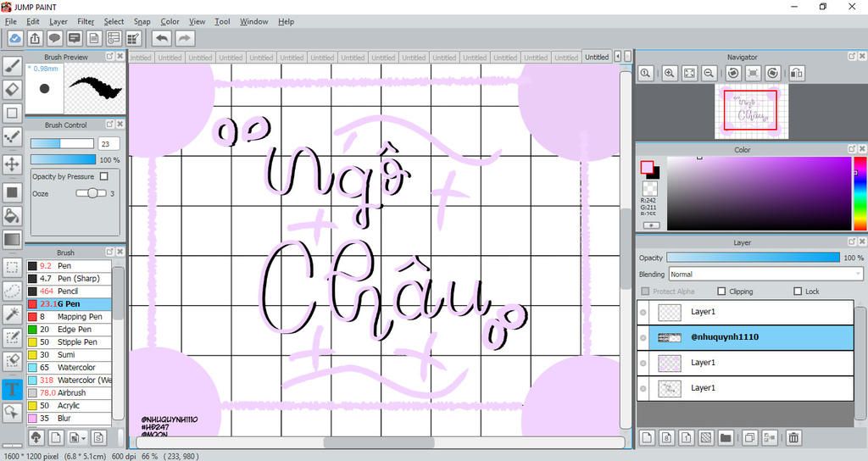Click fit-to-window icon in Navigator
Image resolution: width=868 pixels, height=461 pixels.
point(689,73)
